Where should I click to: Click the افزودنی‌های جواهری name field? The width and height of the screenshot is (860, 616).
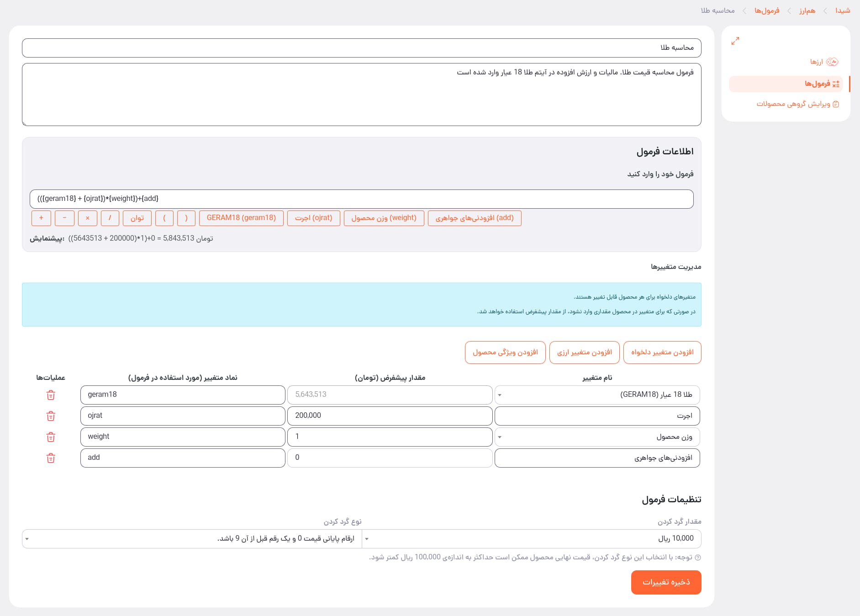pos(597,458)
